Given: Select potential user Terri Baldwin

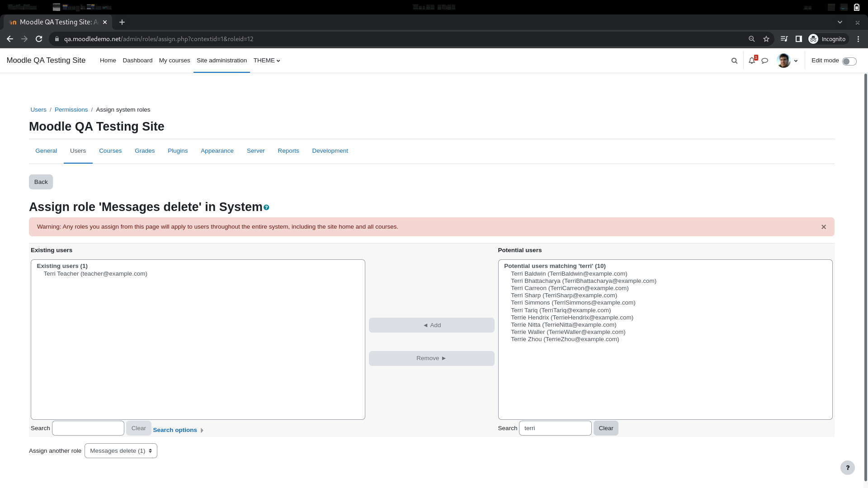Looking at the screenshot, I should pos(569,274).
